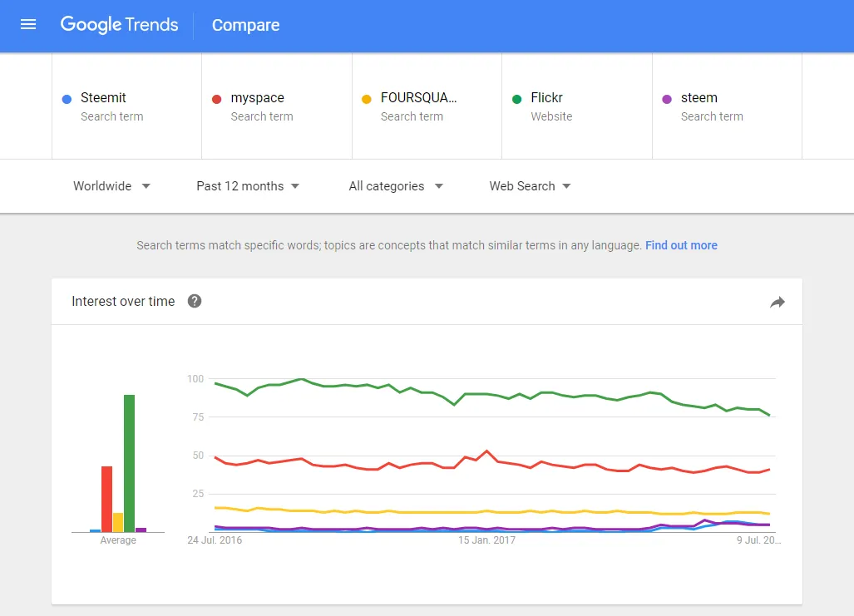The width and height of the screenshot is (854, 616).
Task: Click the share arrow icon
Action: pos(777,303)
